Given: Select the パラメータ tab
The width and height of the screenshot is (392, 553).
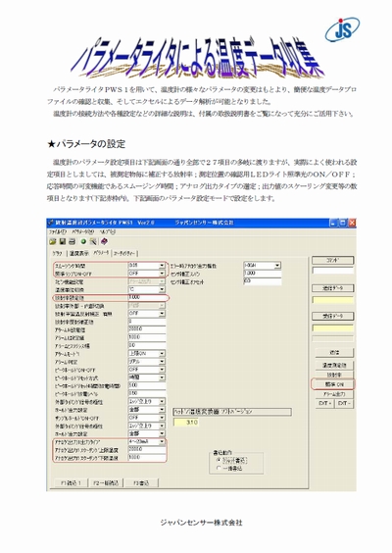Looking at the screenshot, I should click(x=101, y=253).
